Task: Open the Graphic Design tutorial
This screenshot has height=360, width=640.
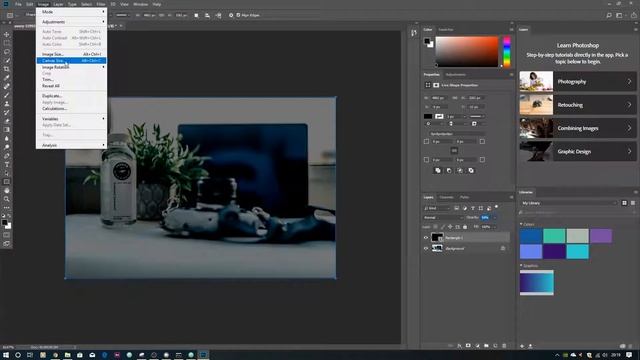Action: (x=578, y=151)
